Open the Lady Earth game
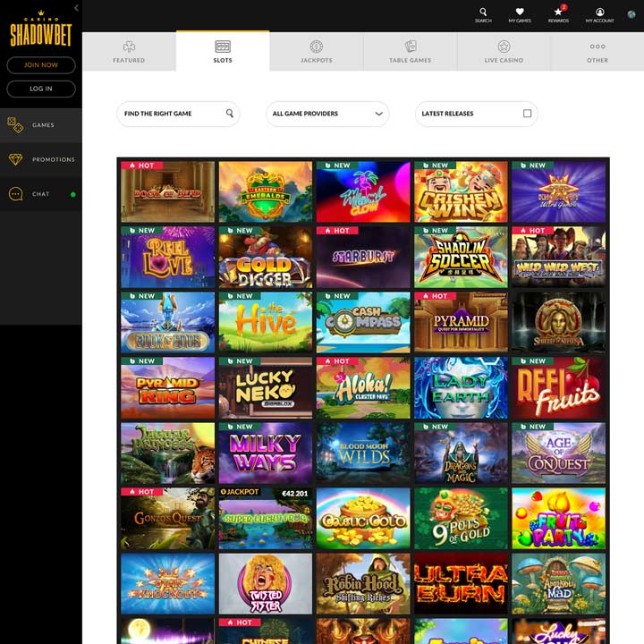The width and height of the screenshot is (644, 644). click(x=461, y=387)
